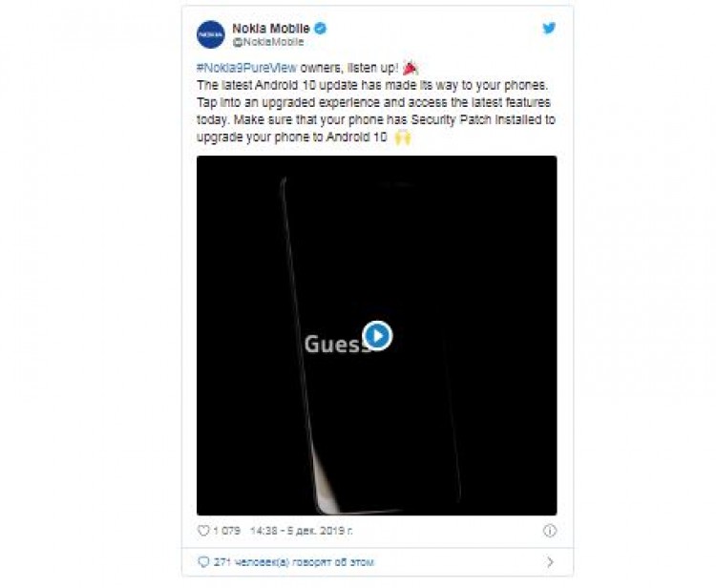Visit the @NokiaMobile handle link

pos(268,42)
